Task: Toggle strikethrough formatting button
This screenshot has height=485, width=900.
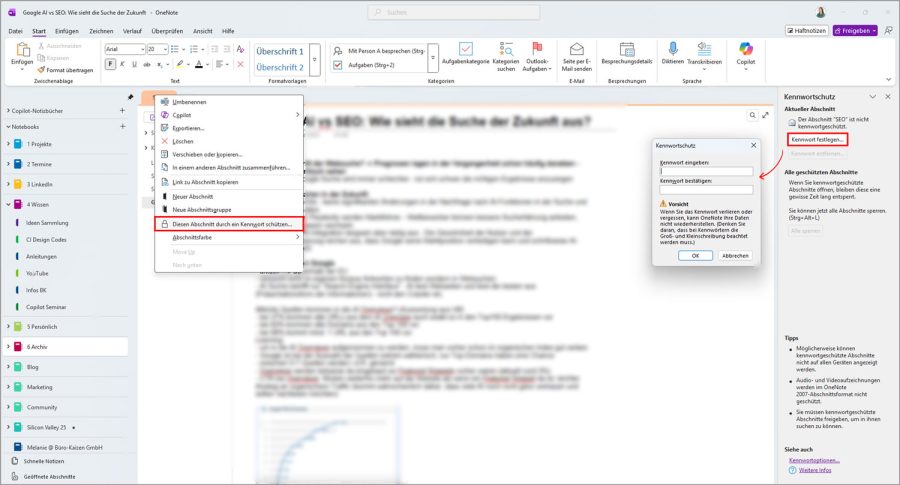Action: point(147,64)
